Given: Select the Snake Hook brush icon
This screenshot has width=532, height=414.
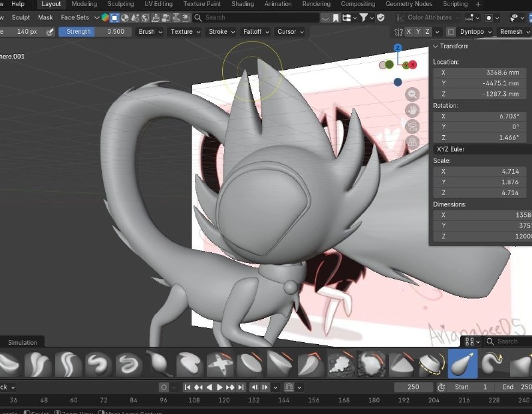Looking at the screenshot, I should click(493, 363).
